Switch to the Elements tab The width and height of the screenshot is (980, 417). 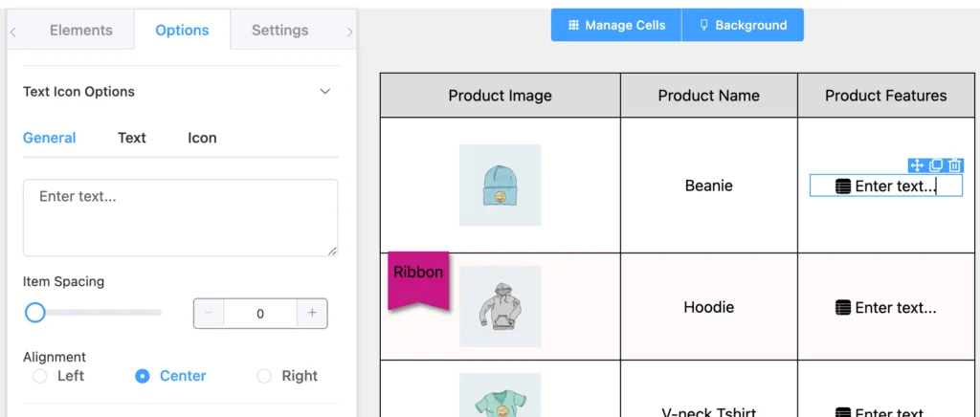click(x=81, y=30)
